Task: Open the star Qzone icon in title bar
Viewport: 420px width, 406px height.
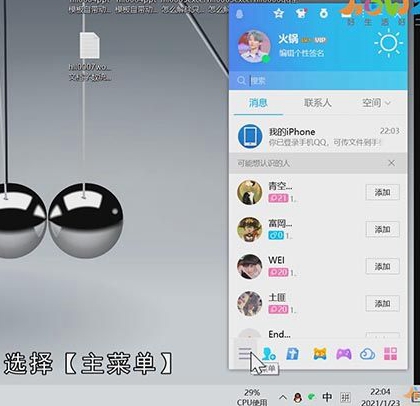Action: click(278, 13)
